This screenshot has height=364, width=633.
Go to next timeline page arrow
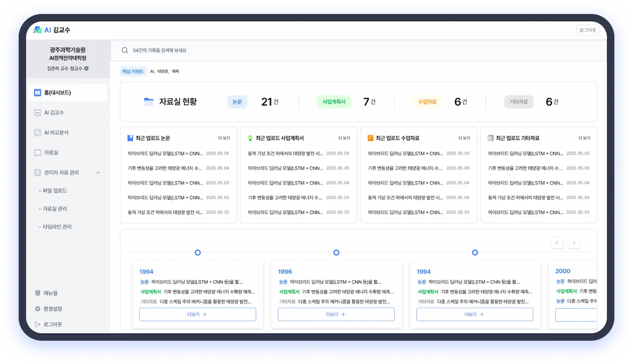pos(574,243)
